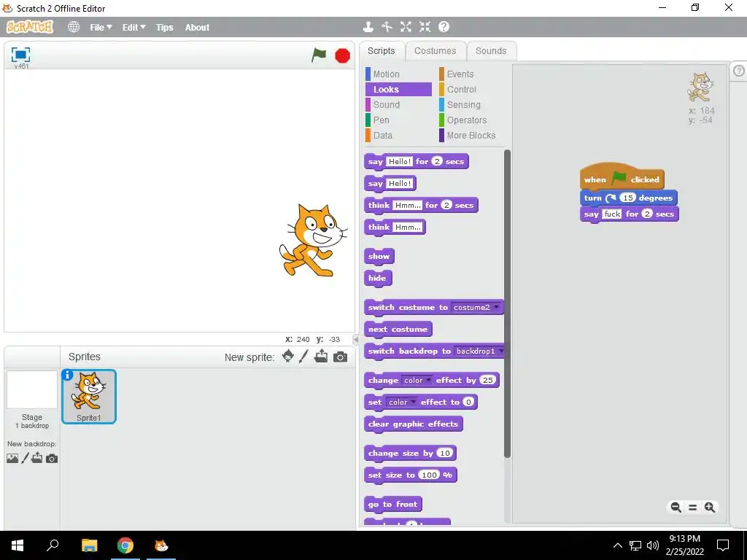Open About

(197, 28)
